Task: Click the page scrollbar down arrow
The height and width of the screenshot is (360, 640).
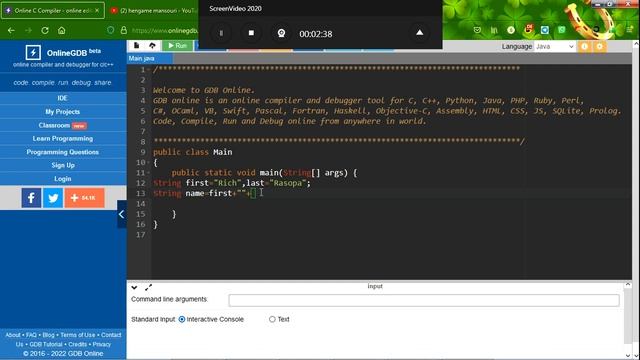Action: click(636, 356)
